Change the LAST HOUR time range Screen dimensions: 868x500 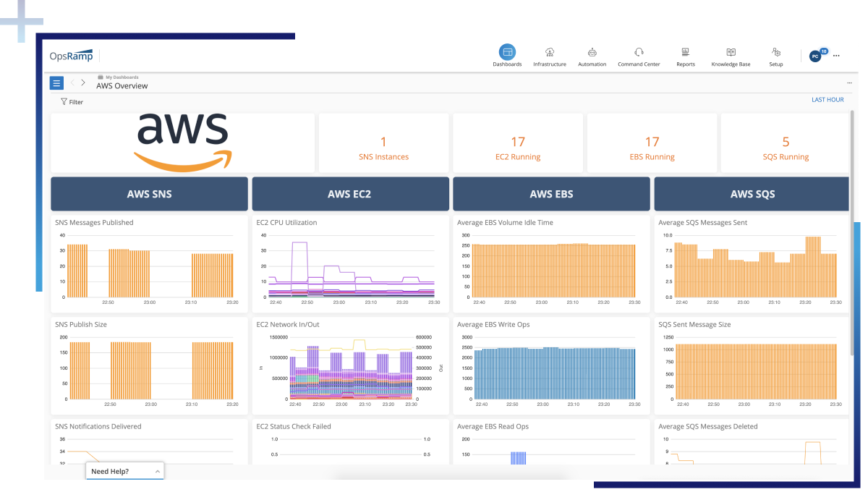tap(827, 100)
